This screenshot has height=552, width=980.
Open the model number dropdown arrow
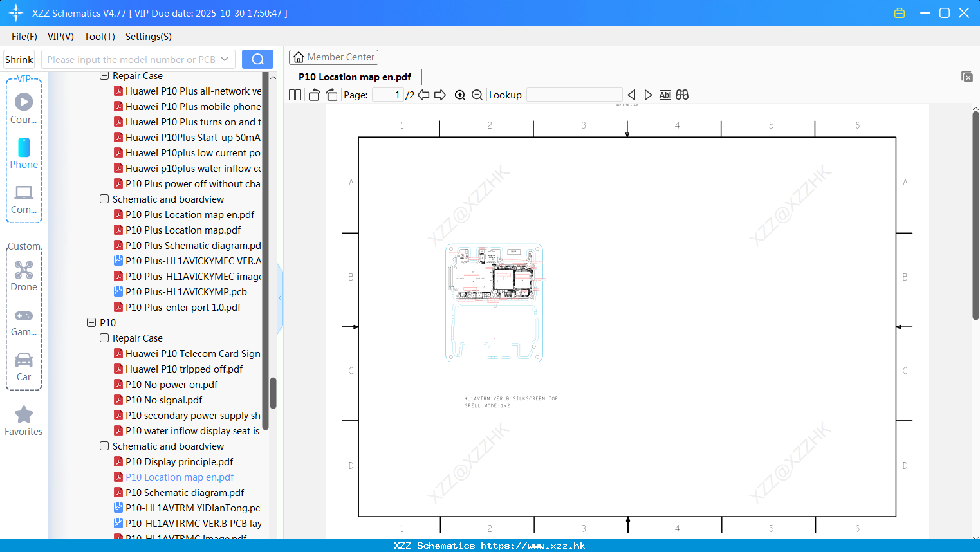pos(225,59)
